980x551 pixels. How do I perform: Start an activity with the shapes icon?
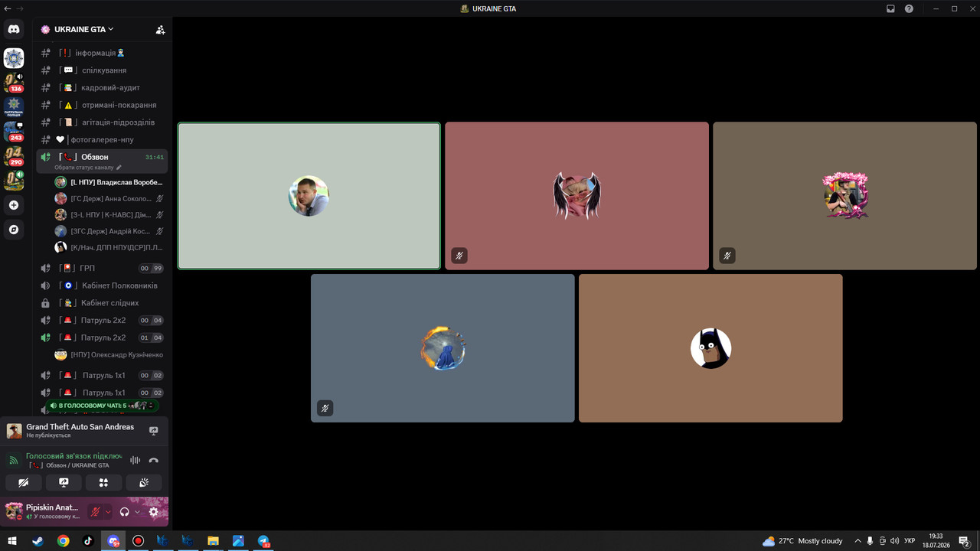103,482
